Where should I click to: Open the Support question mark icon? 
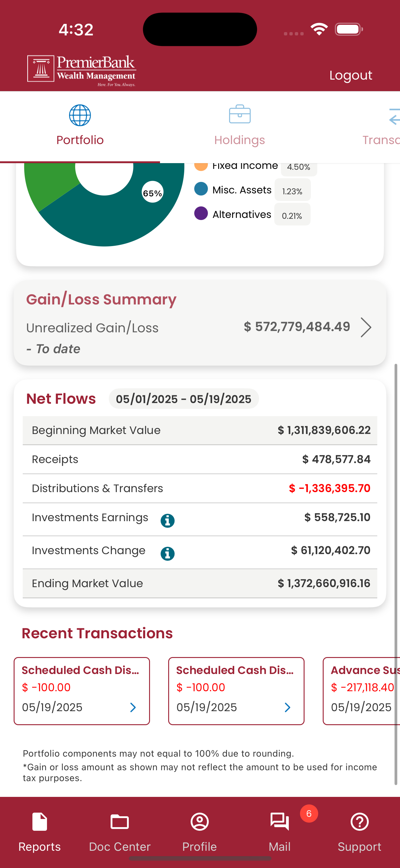tap(359, 822)
